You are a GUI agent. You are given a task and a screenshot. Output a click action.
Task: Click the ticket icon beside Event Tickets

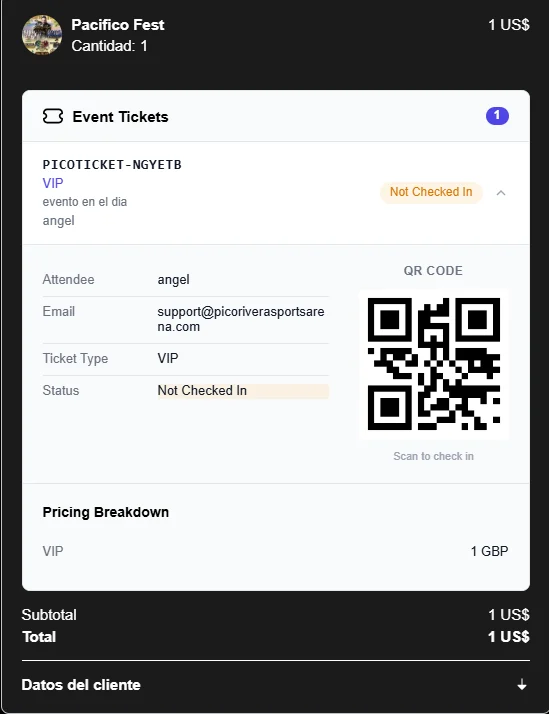(x=53, y=117)
